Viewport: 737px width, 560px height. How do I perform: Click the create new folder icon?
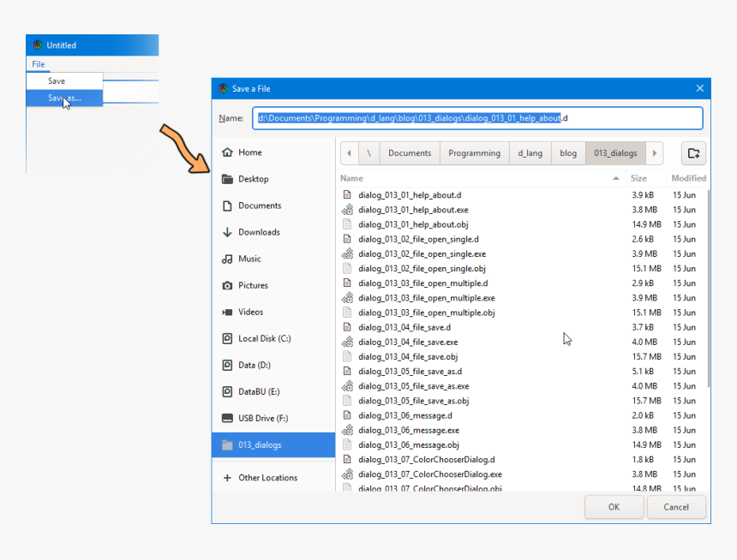tap(693, 153)
